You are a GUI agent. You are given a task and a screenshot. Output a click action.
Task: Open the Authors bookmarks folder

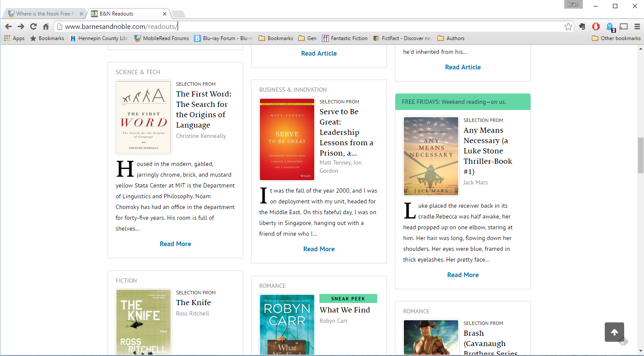point(451,38)
